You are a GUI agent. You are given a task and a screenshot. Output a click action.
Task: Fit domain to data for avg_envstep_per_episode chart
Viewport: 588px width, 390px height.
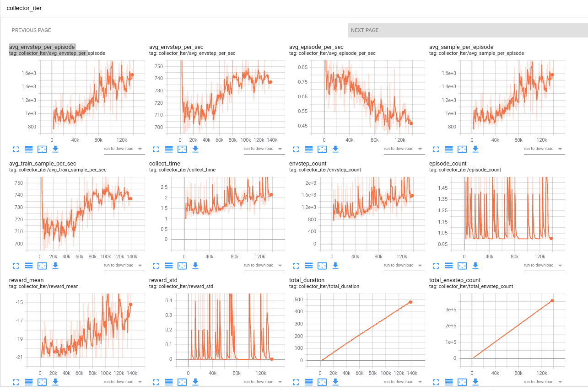[42, 149]
